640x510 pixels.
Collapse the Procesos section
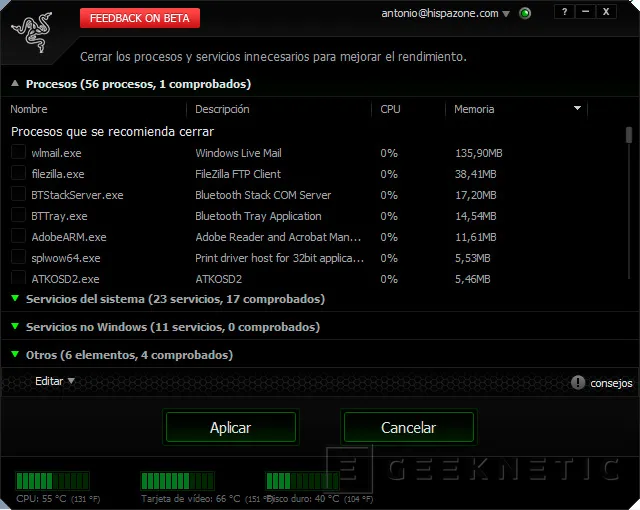coord(15,83)
